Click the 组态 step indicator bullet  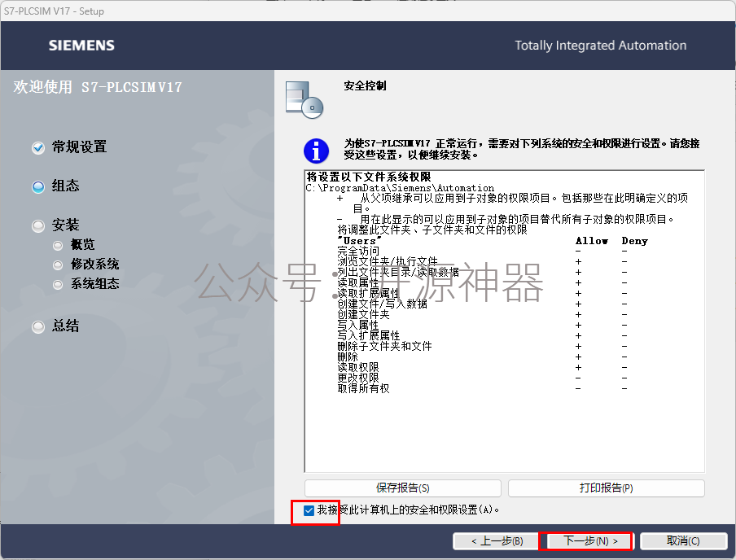(38, 187)
